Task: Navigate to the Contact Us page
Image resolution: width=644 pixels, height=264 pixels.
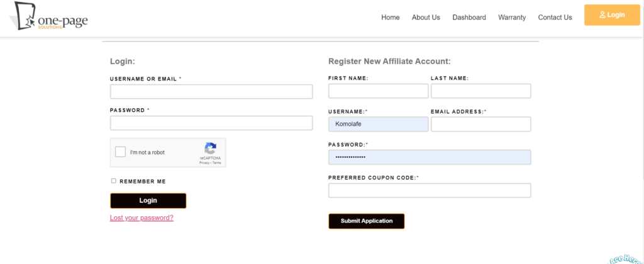Action: [555, 18]
